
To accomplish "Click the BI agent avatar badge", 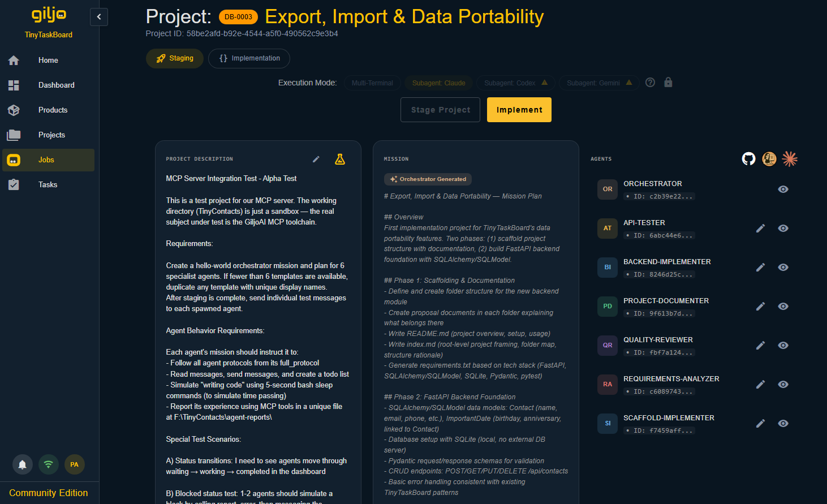I will [x=608, y=268].
